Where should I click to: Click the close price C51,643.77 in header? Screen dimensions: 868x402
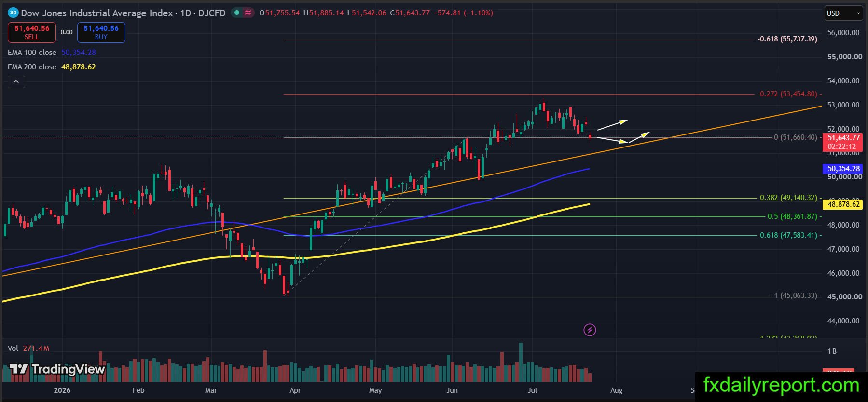410,13
